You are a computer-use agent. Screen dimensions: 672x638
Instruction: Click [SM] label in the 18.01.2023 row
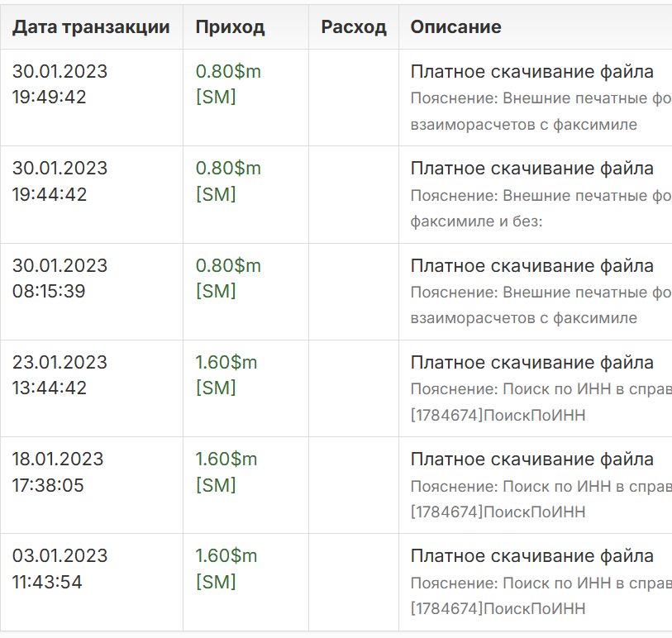(216, 485)
